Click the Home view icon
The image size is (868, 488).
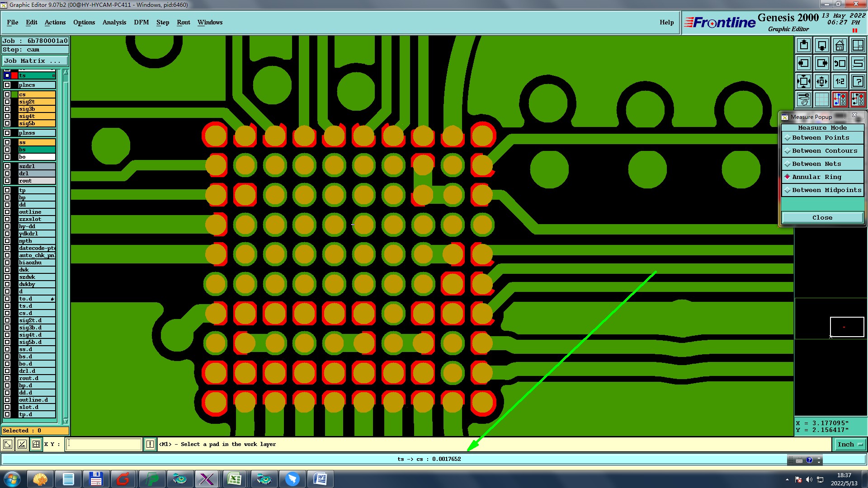840,45
